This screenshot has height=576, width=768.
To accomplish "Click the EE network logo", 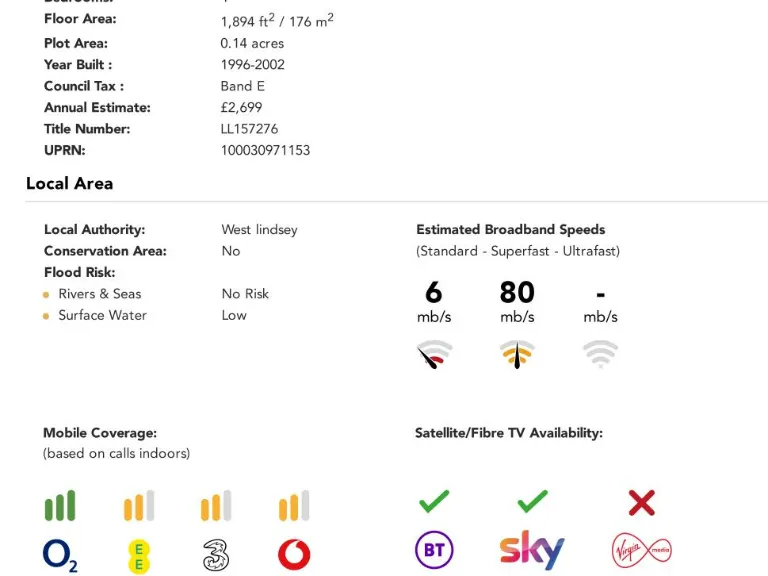I will [139, 554].
